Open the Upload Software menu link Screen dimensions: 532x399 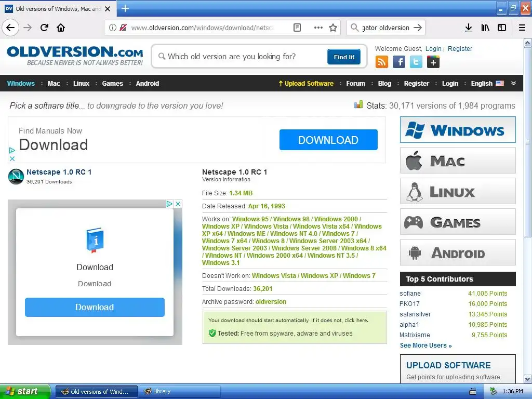305,84
